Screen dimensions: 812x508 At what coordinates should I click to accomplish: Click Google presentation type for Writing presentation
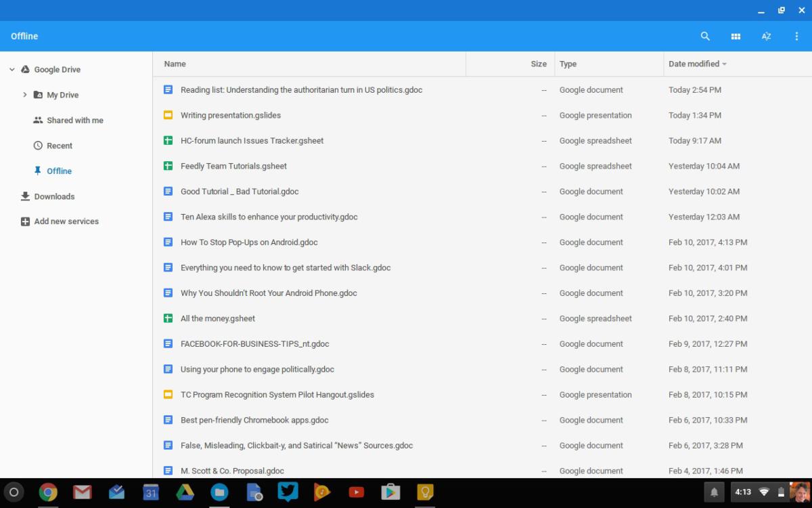click(595, 115)
